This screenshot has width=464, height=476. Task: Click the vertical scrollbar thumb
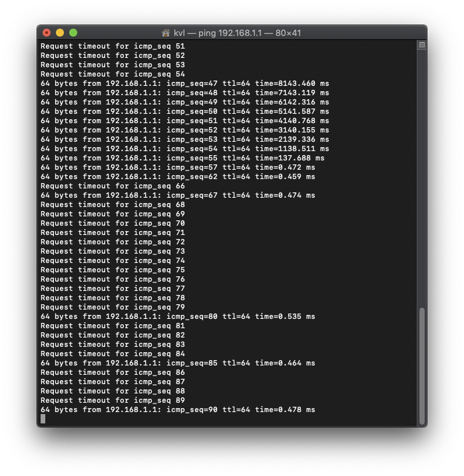(x=422, y=366)
